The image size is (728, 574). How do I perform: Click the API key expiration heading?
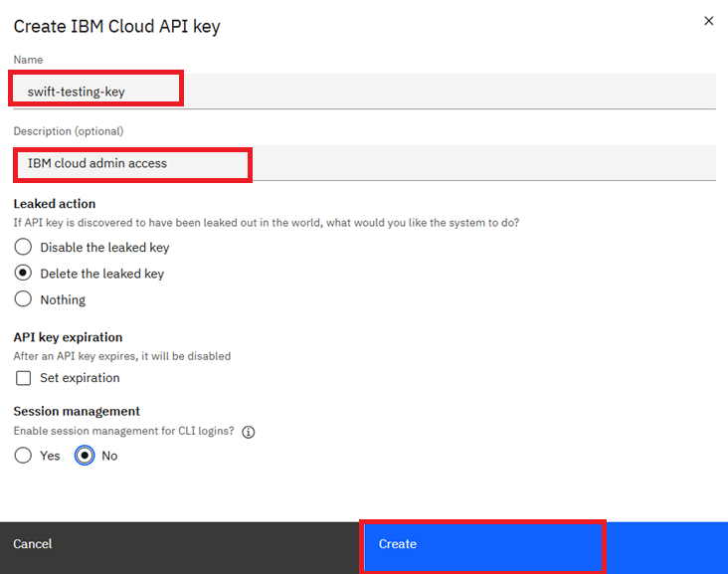[x=68, y=337]
